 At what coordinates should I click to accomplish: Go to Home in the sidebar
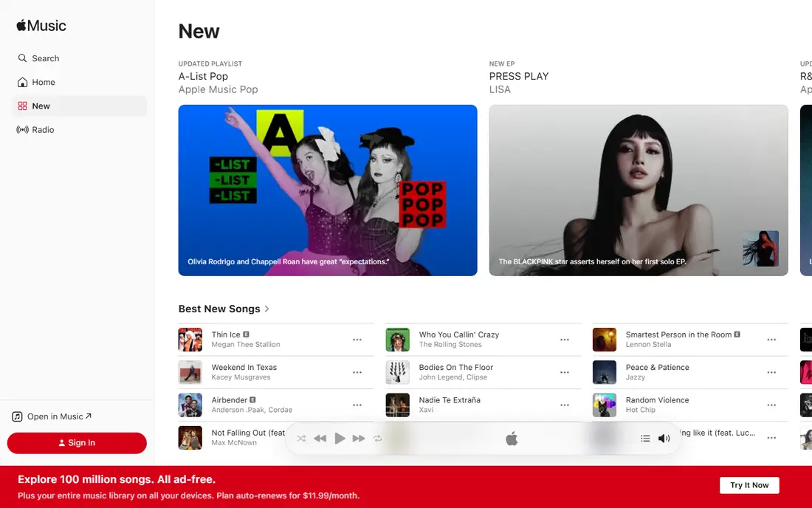pyautogui.click(x=78, y=83)
